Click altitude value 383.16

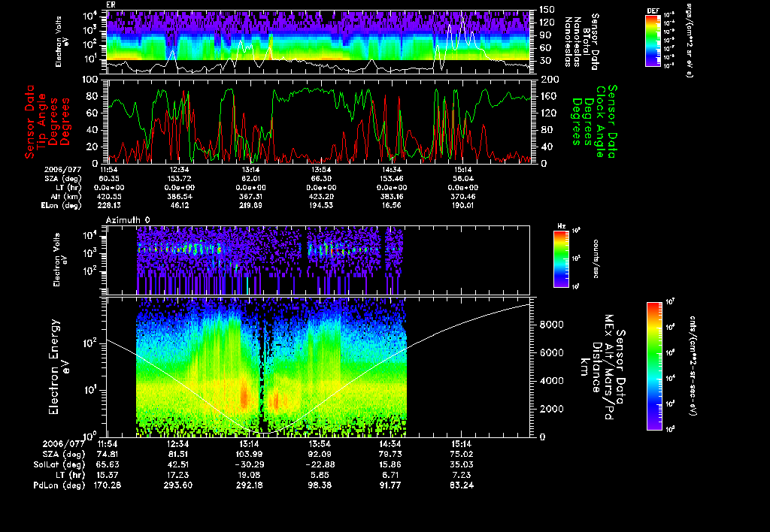tap(392, 196)
